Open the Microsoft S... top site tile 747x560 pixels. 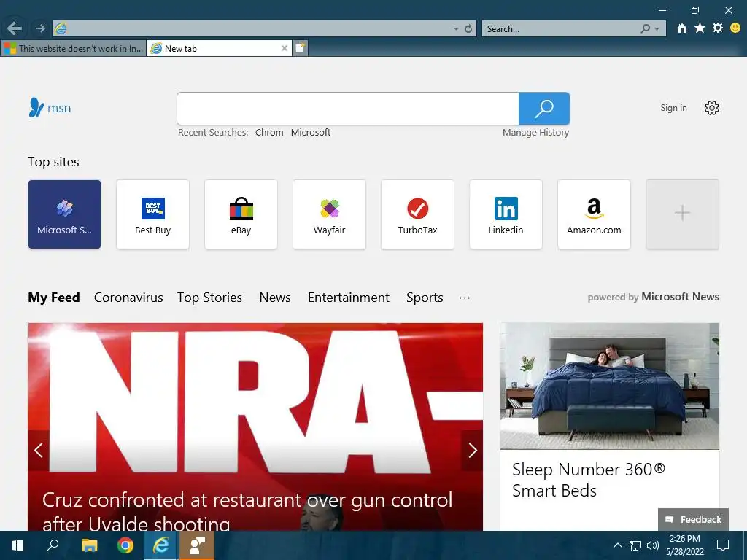pyautogui.click(x=64, y=214)
